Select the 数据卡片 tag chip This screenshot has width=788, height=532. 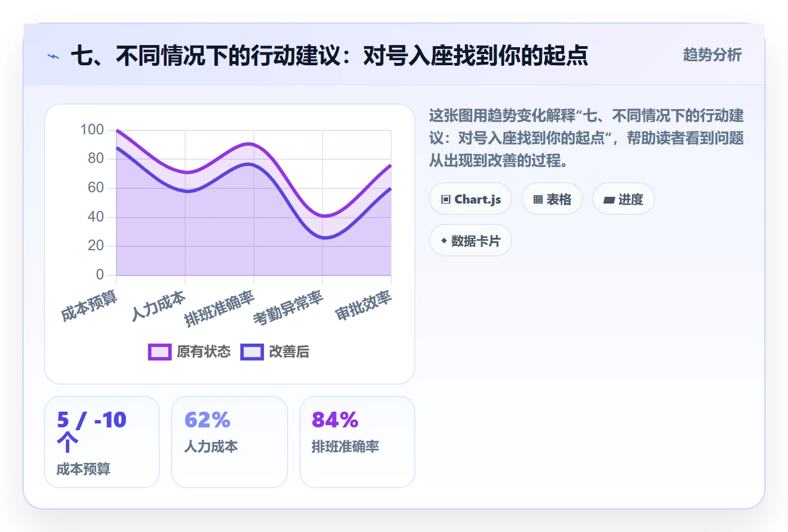click(x=471, y=241)
